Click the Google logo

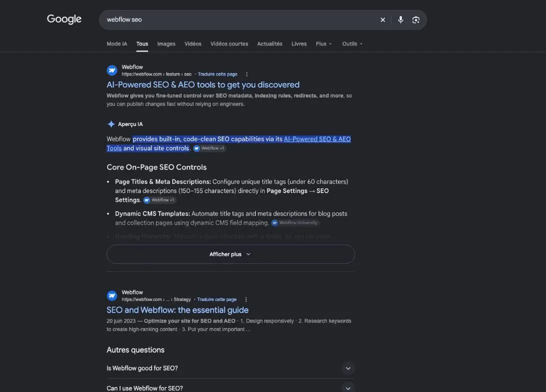pos(64,19)
